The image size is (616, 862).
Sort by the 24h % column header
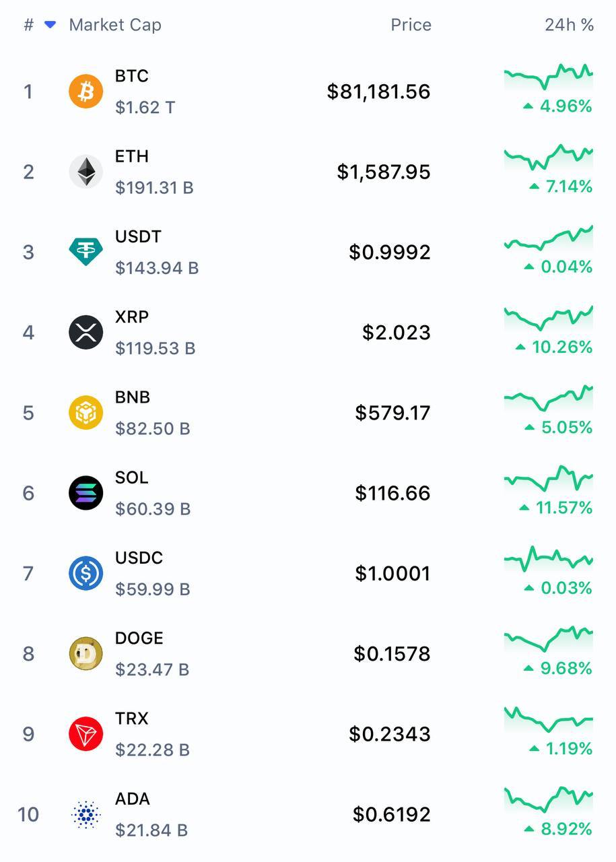(569, 25)
